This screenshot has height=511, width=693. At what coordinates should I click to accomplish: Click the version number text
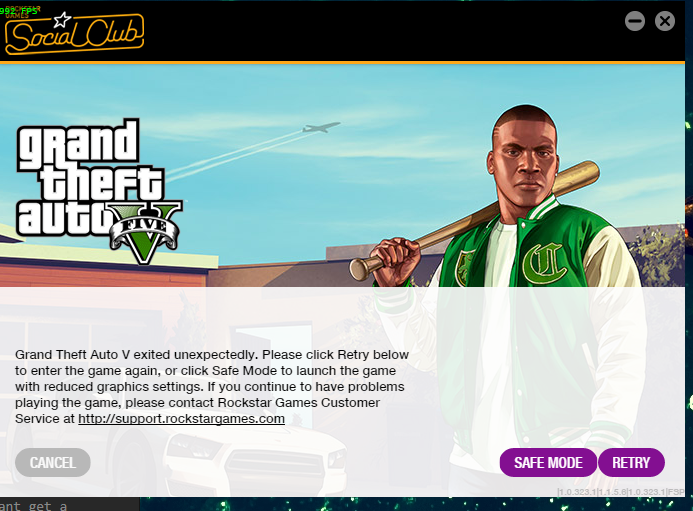pos(621,492)
